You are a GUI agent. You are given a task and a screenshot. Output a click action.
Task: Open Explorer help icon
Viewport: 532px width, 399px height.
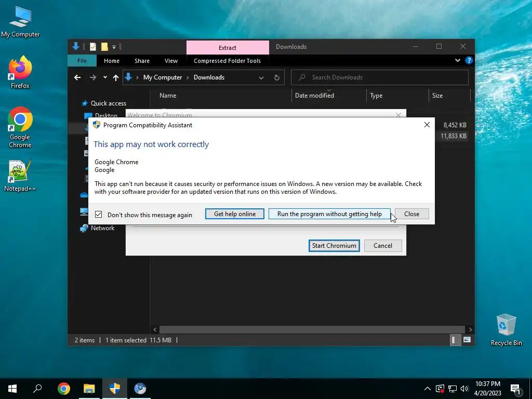click(469, 60)
